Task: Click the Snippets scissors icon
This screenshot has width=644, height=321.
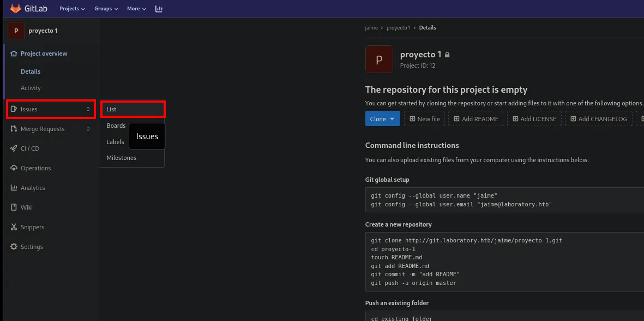Action: (14, 227)
